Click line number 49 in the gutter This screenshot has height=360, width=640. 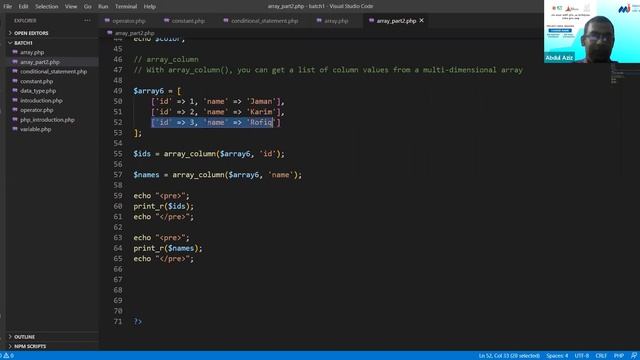[x=118, y=91]
